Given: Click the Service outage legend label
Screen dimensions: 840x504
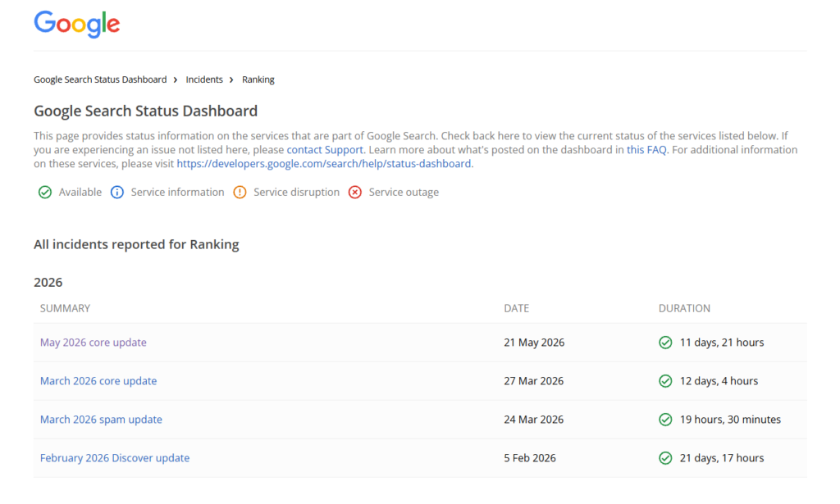Looking at the screenshot, I should click(x=404, y=192).
